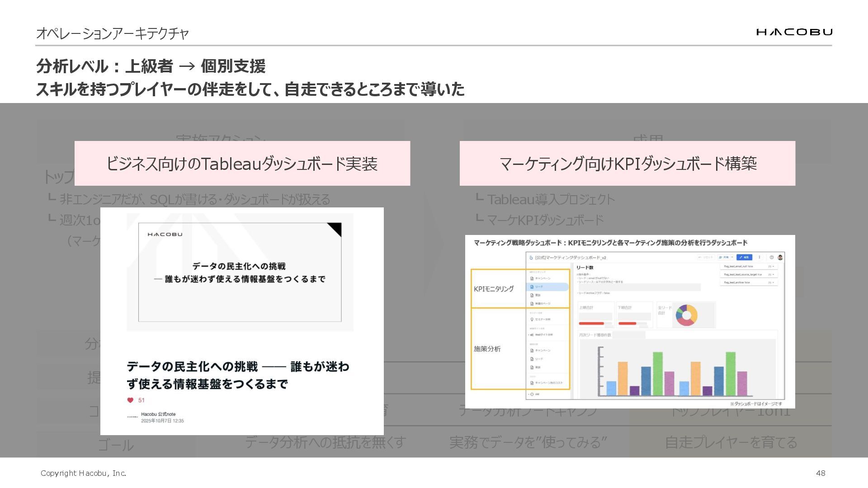Click the red heart like icon
The width and height of the screenshot is (868, 488).
pos(130,400)
